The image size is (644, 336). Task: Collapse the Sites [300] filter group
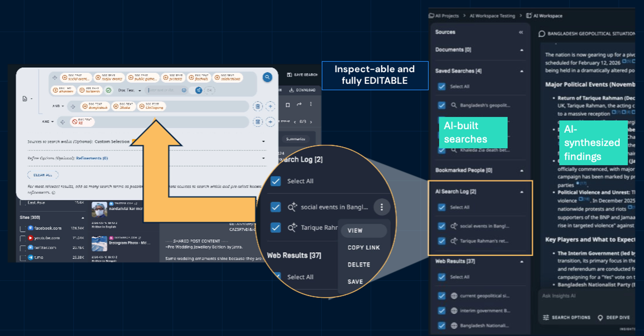pos(83,218)
